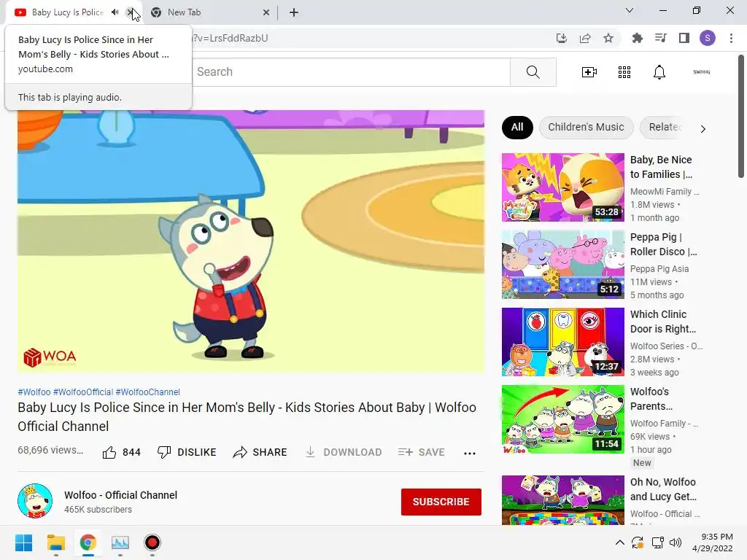Click the SAVE to playlist button
This screenshot has height=560, width=747.
pyautogui.click(x=422, y=452)
